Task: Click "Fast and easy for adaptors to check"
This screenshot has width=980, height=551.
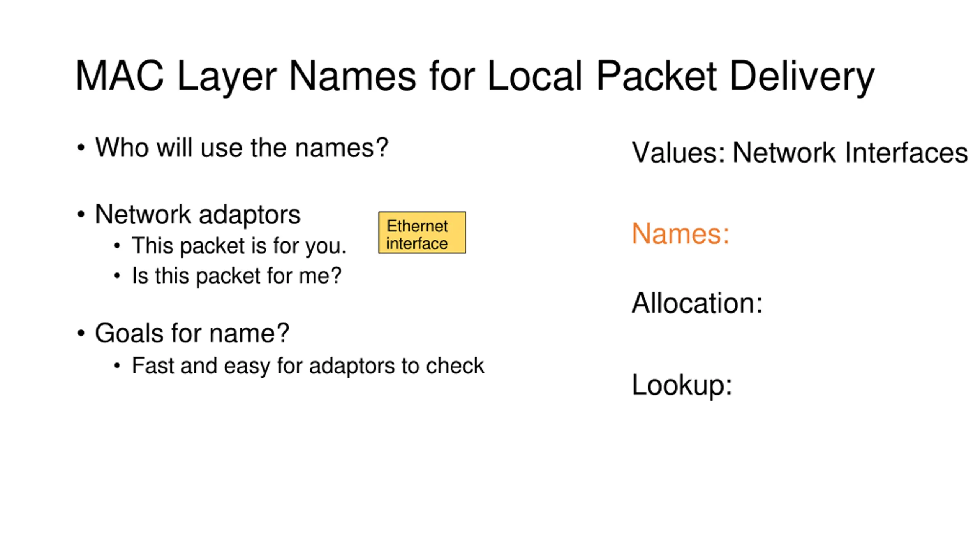Action: (x=308, y=366)
